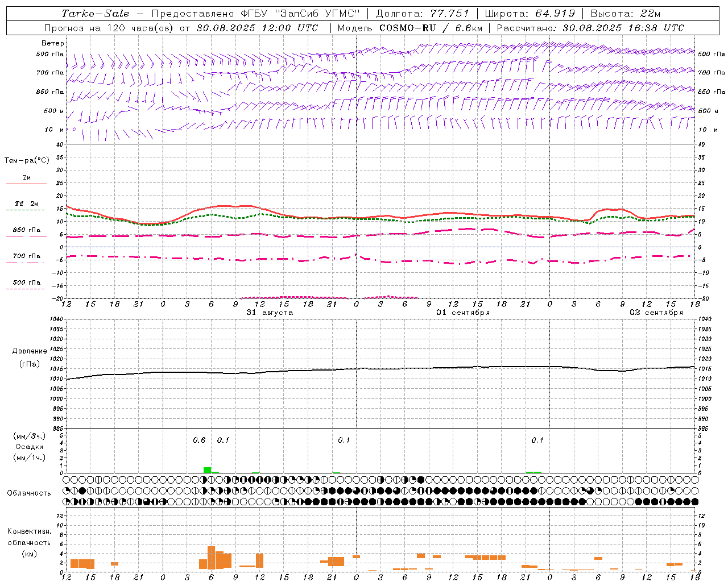Select the latitude value 'Широта: 64.919'

tap(531, 14)
